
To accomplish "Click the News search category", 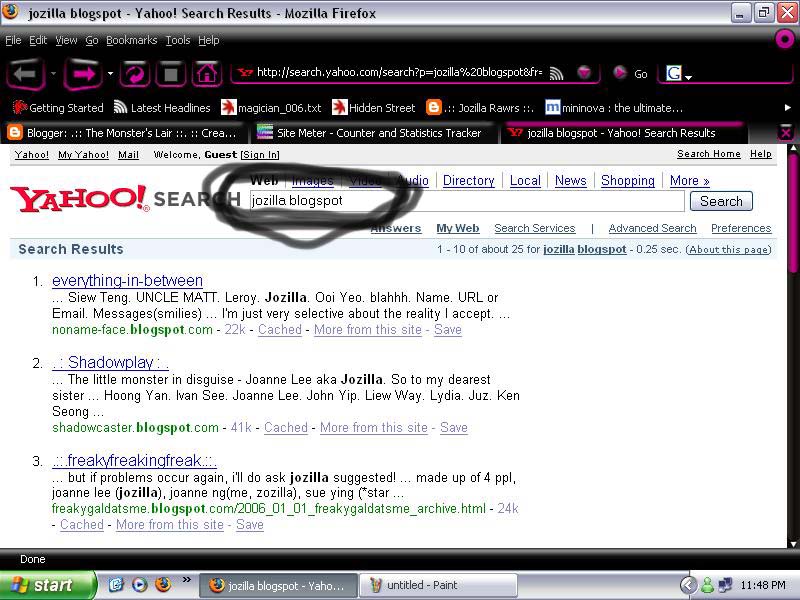I will click(x=570, y=181).
